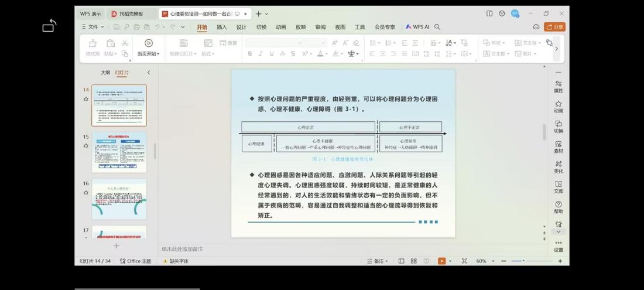Click the print icon in quick toolbar
Screen dimensions: 644x290
[x=136, y=27]
